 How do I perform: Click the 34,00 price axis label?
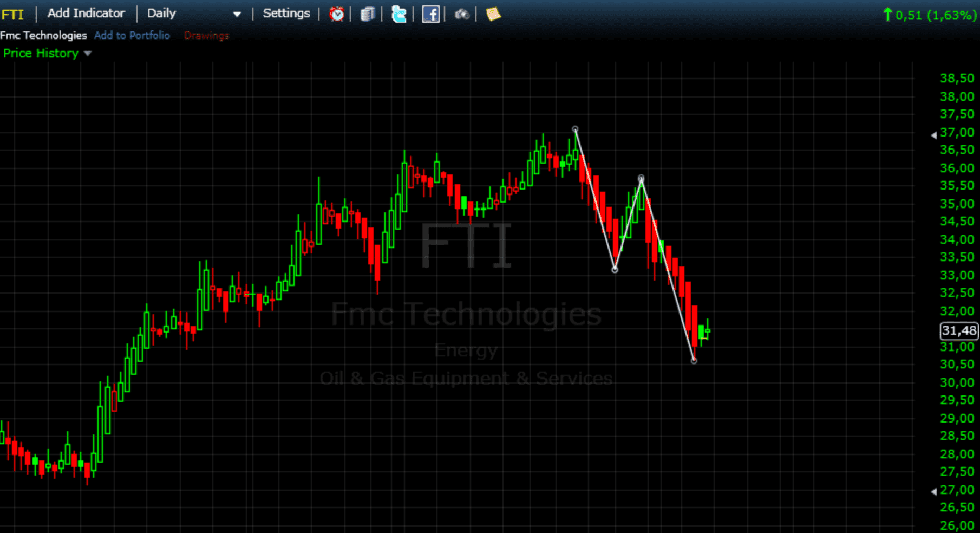tap(957, 239)
